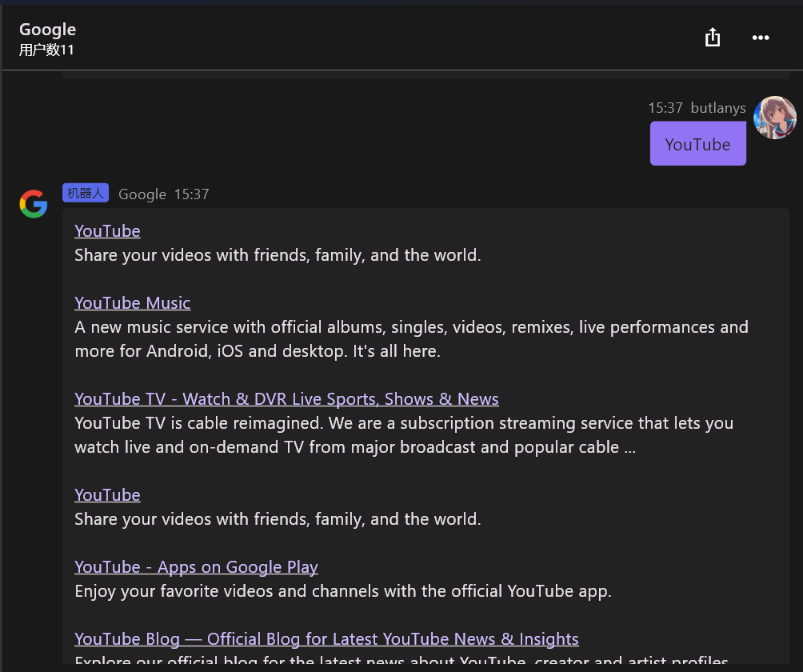The width and height of the screenshot is (803, 672).
Task: Open the YouTube Blog official blog link
Action: point(326,639)
